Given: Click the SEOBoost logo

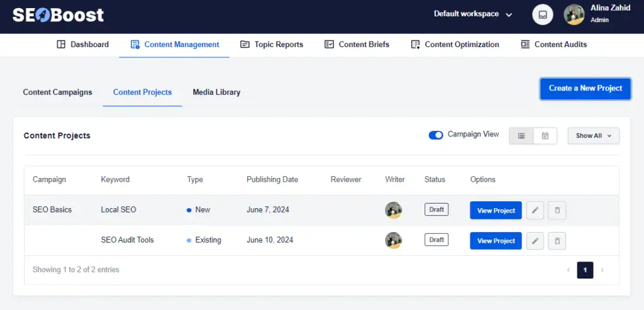Looking at the screenshot, I should [x=58, y=15].
